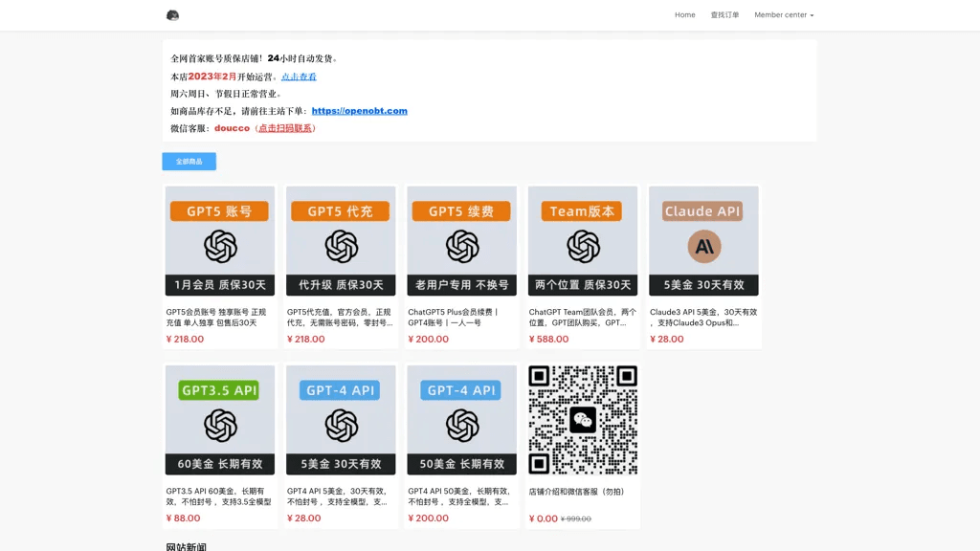Click the ¥588.00 price
980x551 pixels.
[548, 340]
